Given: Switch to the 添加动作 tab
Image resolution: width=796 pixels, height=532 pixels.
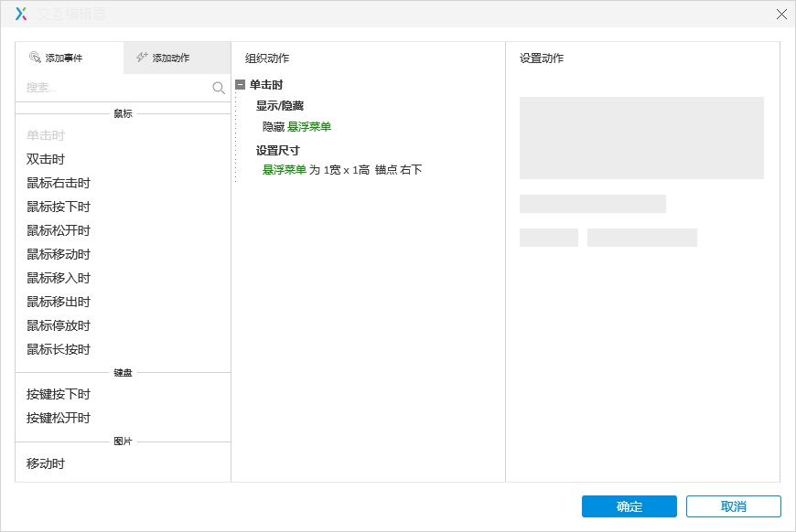Looking at the screenshot, I should pyautogui.click(x=177, y=58).
